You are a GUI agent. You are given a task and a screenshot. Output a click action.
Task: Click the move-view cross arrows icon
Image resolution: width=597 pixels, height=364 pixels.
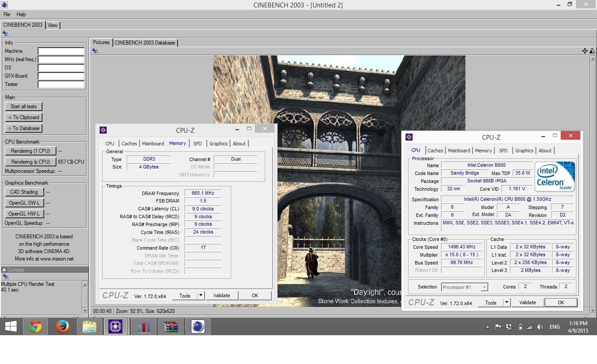(585, 51)
